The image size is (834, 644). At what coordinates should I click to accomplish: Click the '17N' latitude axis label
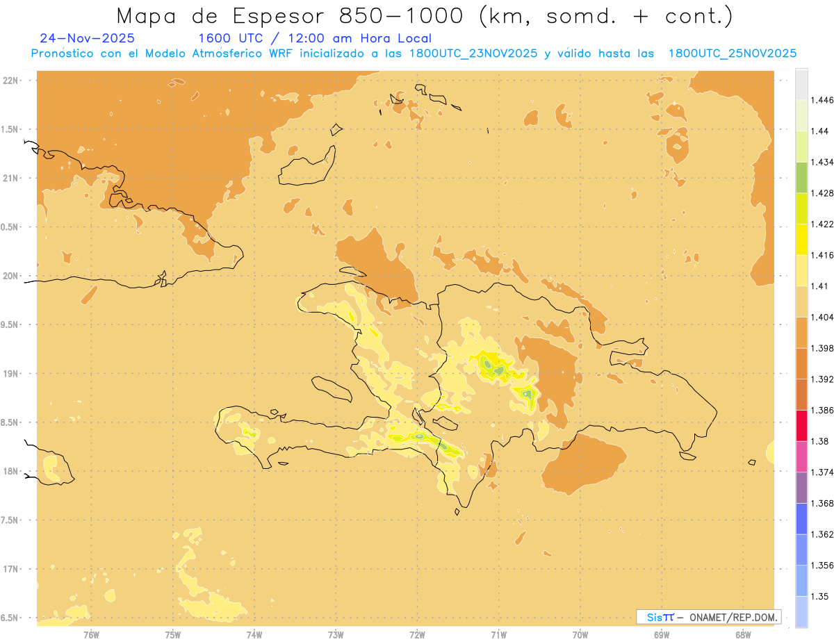[x=10, y=569]
